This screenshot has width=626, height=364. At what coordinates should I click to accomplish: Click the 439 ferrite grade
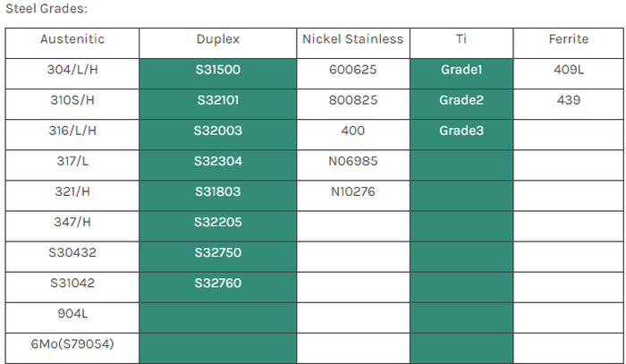pos(568,100)
